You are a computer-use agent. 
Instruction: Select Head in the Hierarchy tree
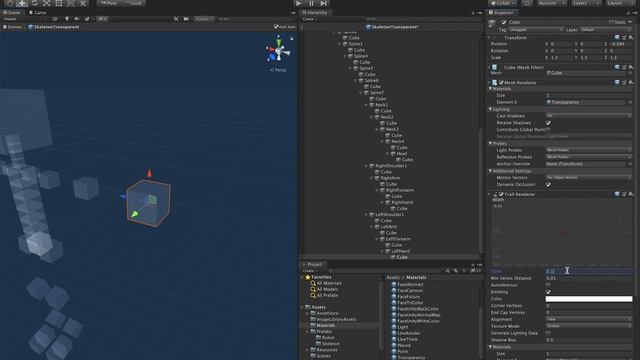[x=402, y=153]
